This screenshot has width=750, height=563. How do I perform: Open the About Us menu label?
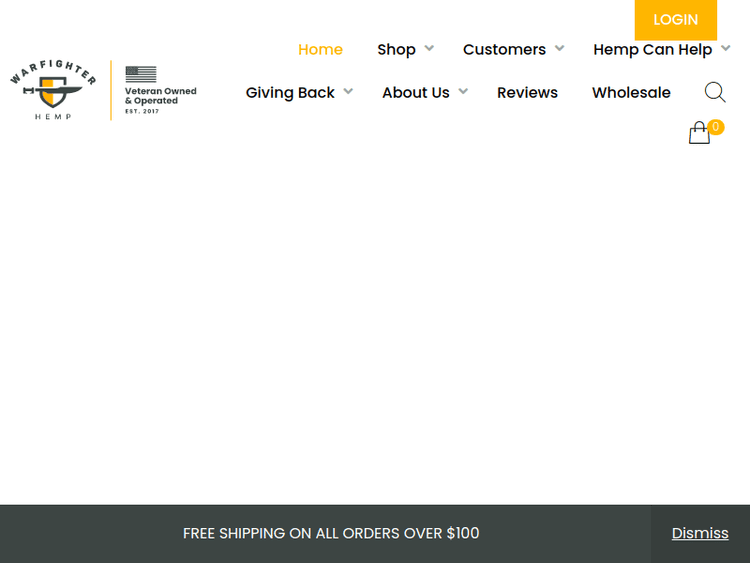pos(415,92)
